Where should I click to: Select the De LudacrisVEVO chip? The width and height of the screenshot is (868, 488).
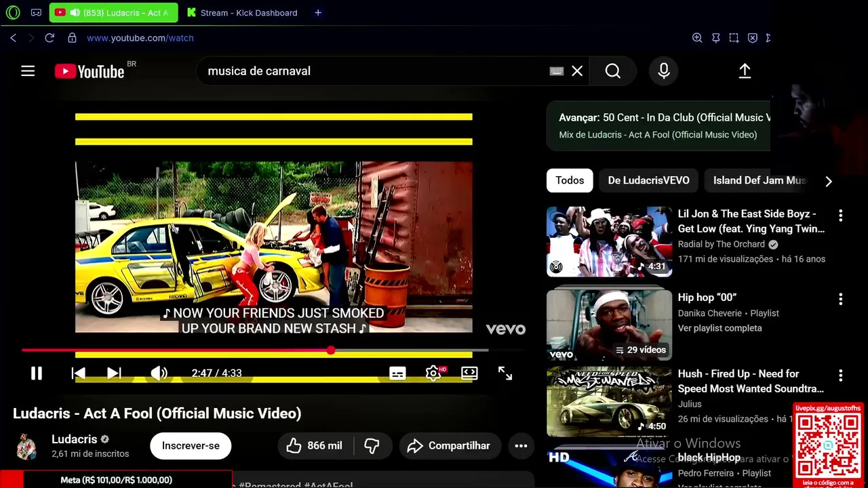(648, 180)
